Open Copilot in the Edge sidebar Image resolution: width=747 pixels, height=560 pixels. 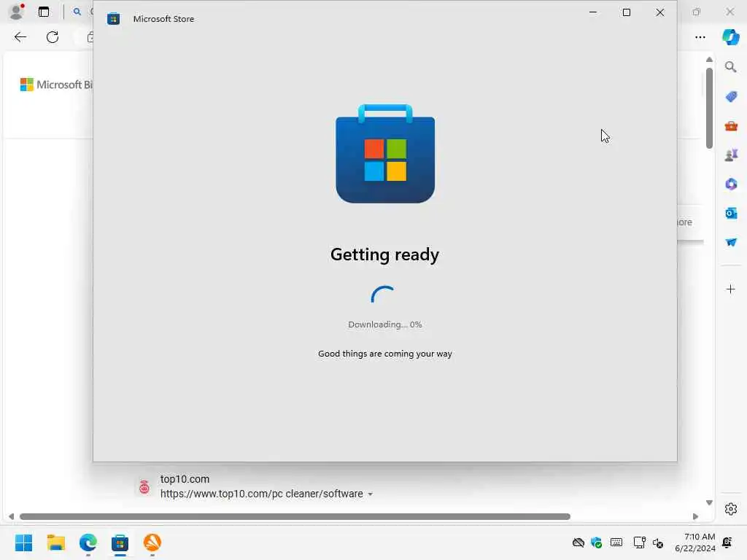point(731,37)
